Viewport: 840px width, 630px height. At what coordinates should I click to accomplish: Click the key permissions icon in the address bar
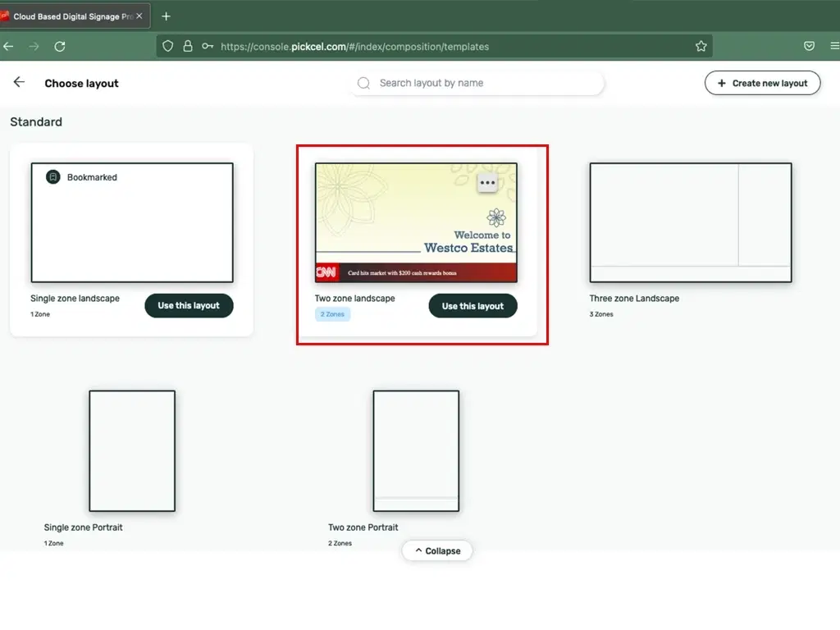pyautogui.click(x=208, y=46)
